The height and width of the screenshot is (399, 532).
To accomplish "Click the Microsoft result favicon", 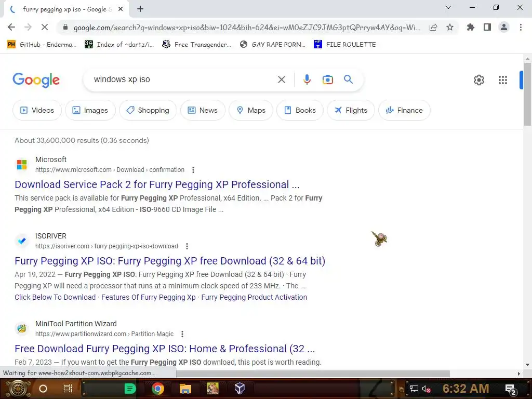I will (x=22, y=165).
